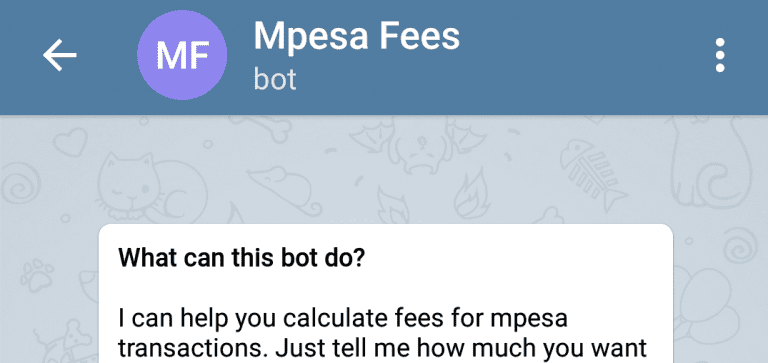Click the "transactions. Just tell me" line

tap(242, 348)
